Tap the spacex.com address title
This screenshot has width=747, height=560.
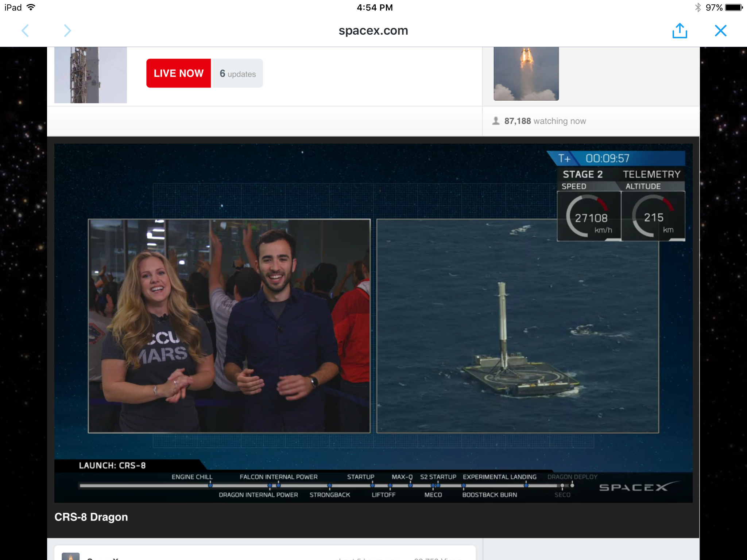coord(373,31)
